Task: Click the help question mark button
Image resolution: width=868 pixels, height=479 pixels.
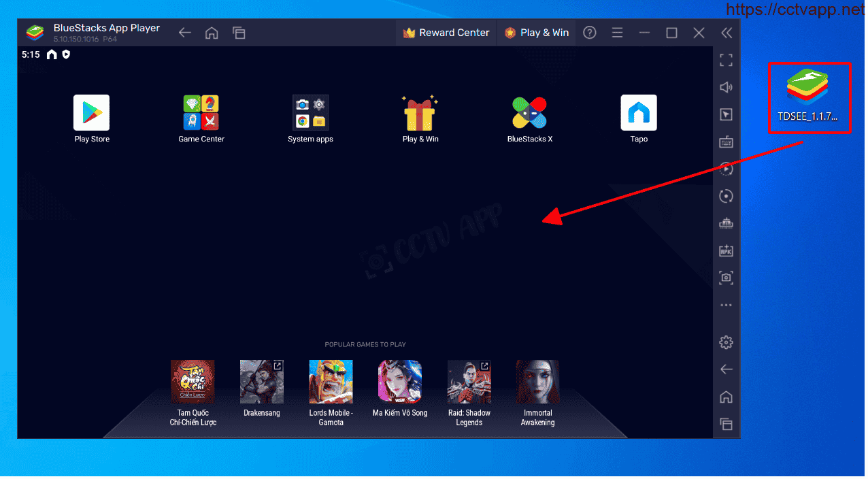Action: 590,33
